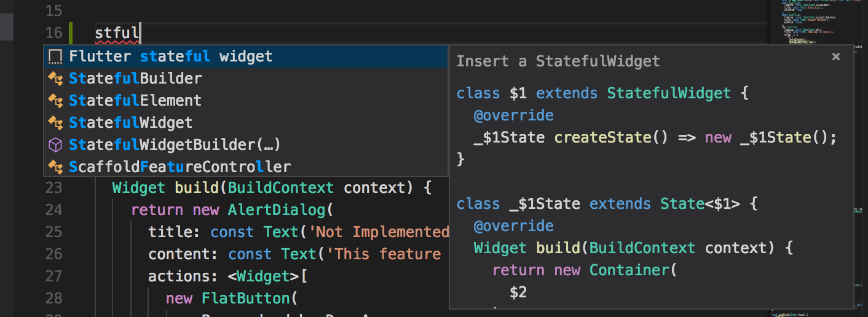Pick the StatefulElement completion entry
This screenshot has width=868, height=317.
[135, 101]
